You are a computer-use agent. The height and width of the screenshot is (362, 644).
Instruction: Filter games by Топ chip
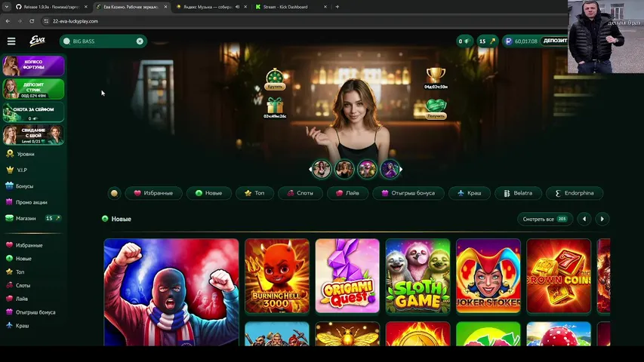click(254, 193)
